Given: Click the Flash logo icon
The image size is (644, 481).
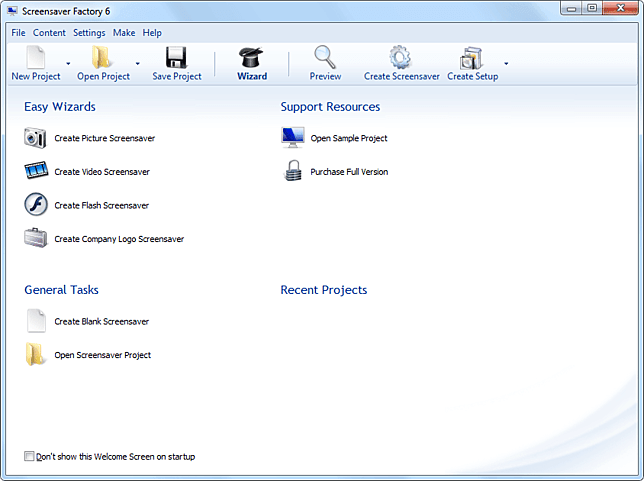Looking at the screenshot, I should (x=36, y=204).
